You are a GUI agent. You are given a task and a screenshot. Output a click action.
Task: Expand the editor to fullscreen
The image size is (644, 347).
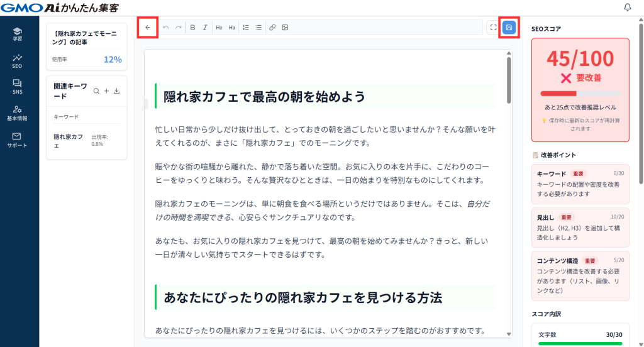493,28
